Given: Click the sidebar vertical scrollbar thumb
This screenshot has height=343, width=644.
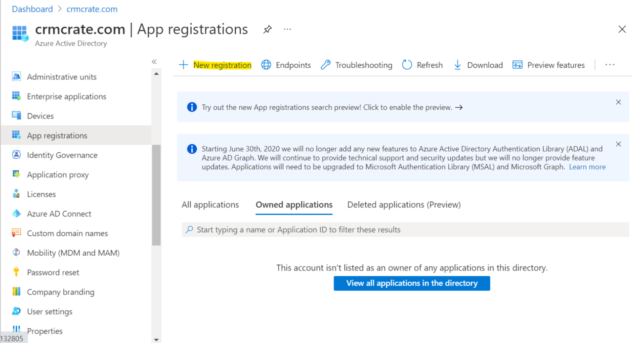Looking at the screenshot, I should (156, 195).
